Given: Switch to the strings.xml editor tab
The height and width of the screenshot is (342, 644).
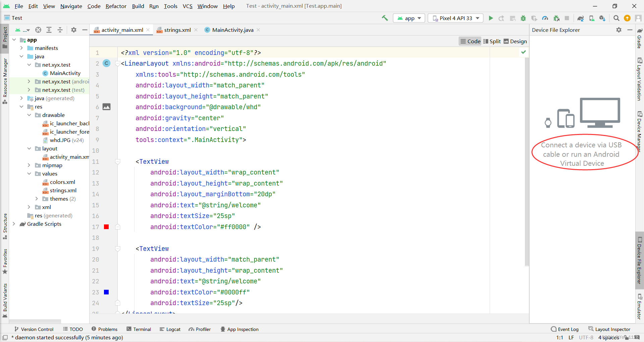Looking at the screenshot, I should (177, 30).
